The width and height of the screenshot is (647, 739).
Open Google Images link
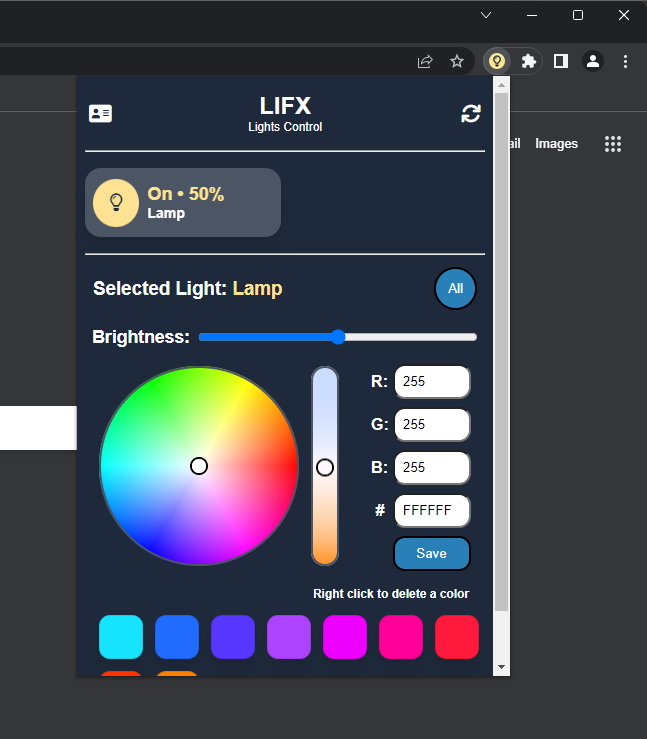(556, 144)
